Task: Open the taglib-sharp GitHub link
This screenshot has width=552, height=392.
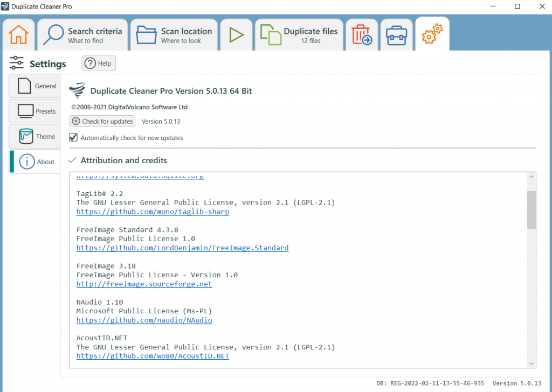Action: [153, 212]
